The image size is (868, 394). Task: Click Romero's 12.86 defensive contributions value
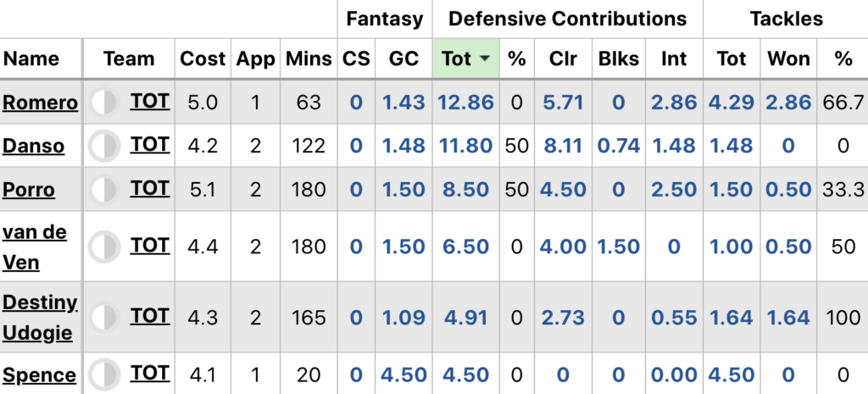coord(465,103)
